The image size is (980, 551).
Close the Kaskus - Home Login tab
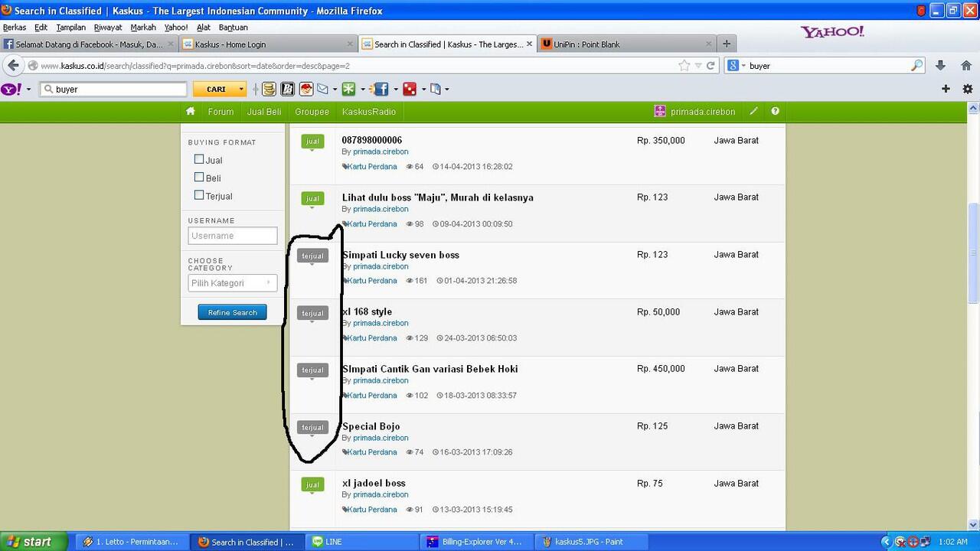point(350,44)
